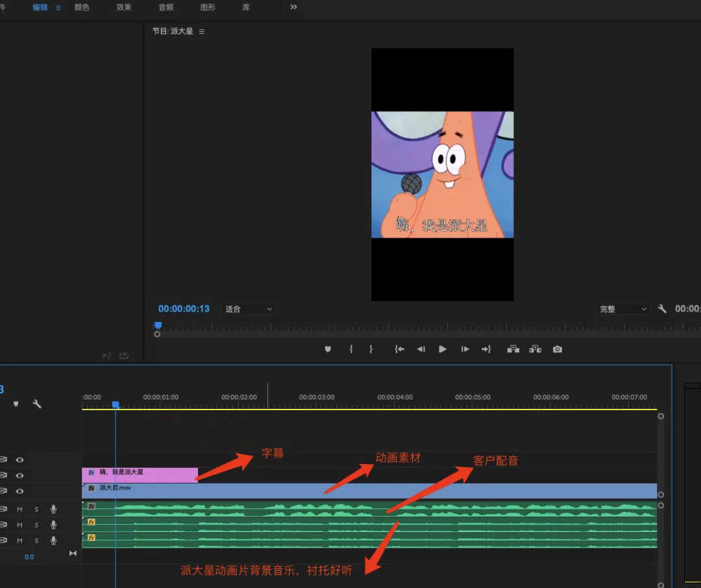
Task: Step back one frame
Action: coord(421,349)
